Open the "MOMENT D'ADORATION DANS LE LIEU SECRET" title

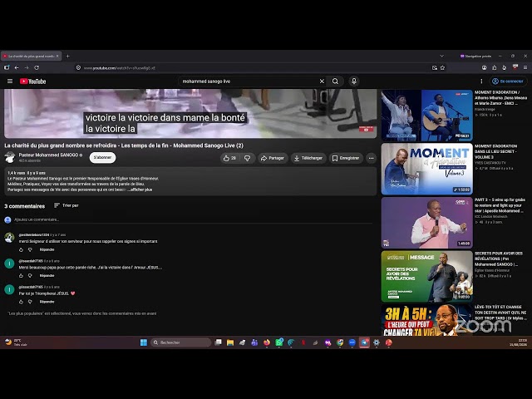(495, 151)
